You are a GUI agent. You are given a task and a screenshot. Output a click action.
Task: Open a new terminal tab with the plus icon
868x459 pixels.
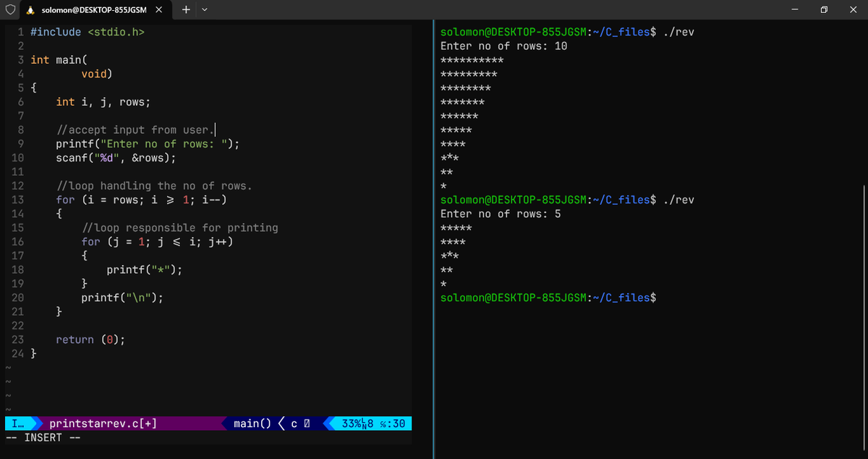coord(185,10)
